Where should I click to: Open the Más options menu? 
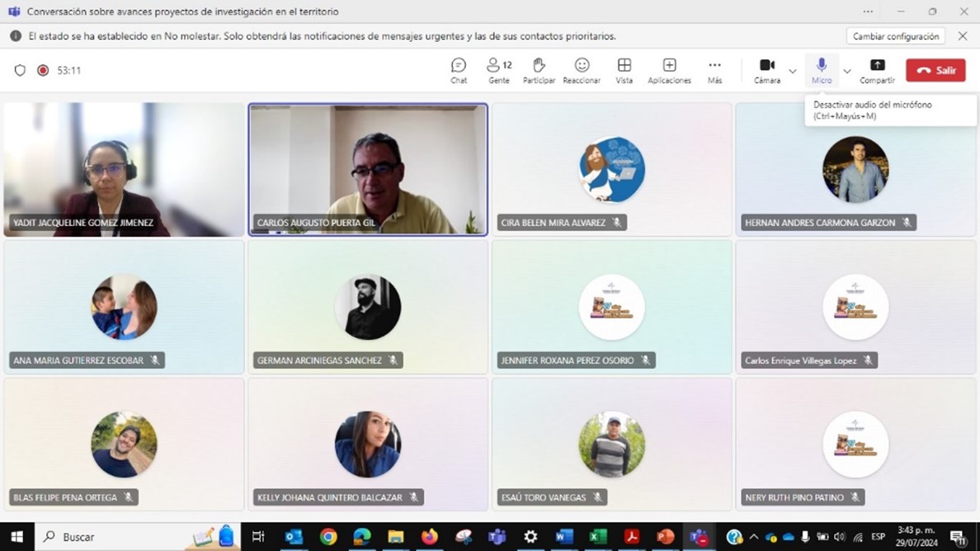714,70
